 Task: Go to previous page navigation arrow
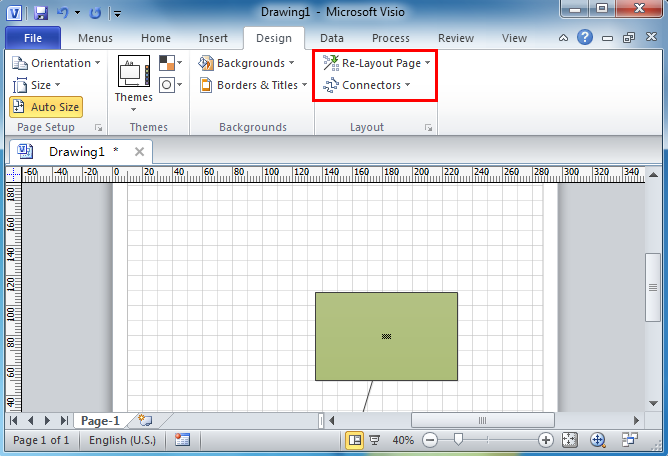(30, 421)
